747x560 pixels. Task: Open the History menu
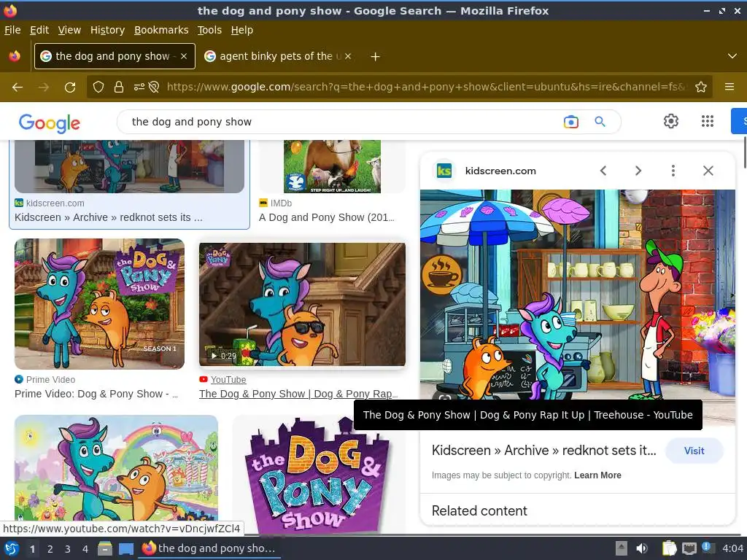pyautogui.click(x=107, y=30)
